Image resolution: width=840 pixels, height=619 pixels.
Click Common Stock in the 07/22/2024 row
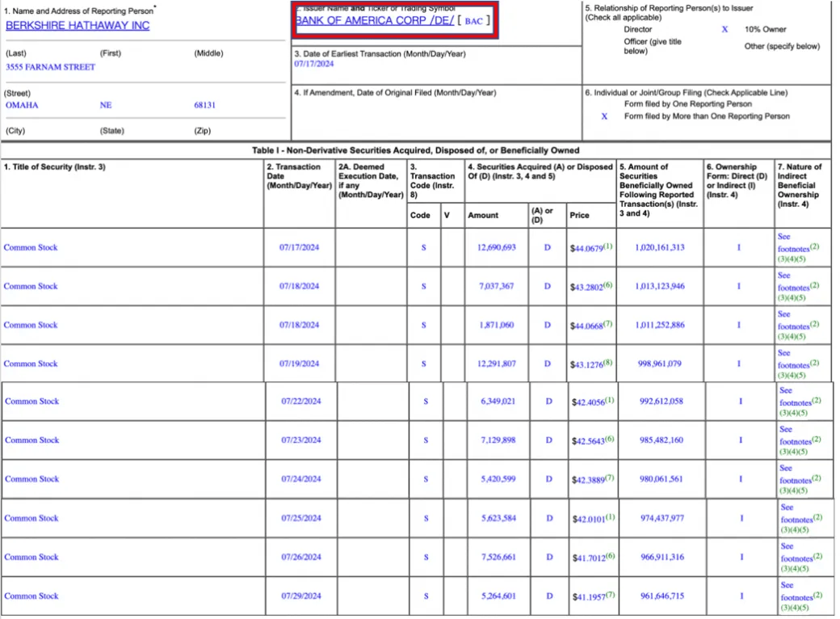tap(31, 402)
